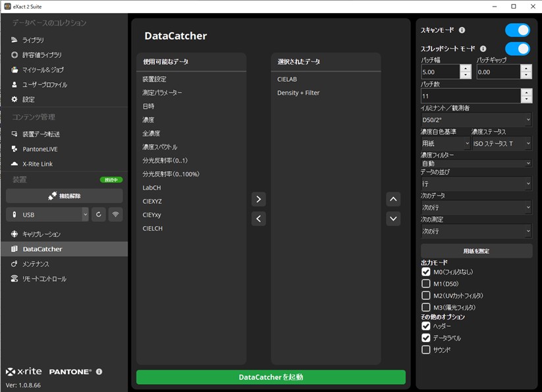Select 濃度スペクトル in available data list
The height and width of the screenshot is (392, 542).
click(191, 147)
